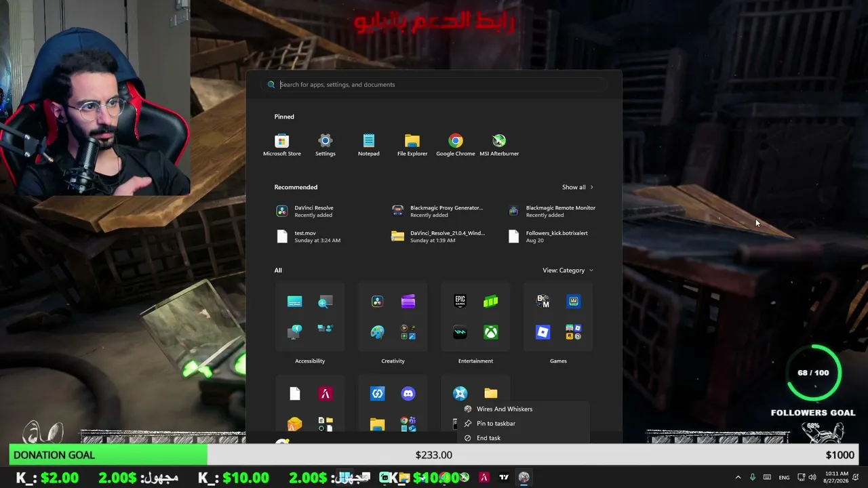Viewport: 868px width, 488px height.
Task: Click the Pinned section heading
Action: coord(284,117)
